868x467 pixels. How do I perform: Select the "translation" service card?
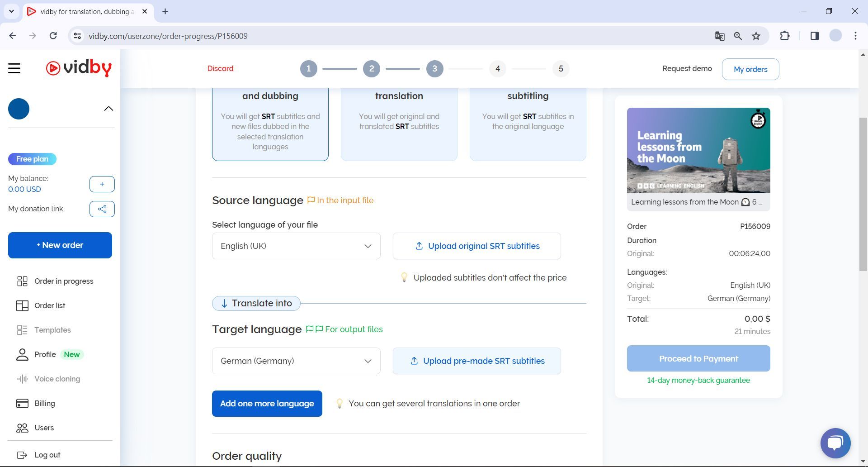399,122
